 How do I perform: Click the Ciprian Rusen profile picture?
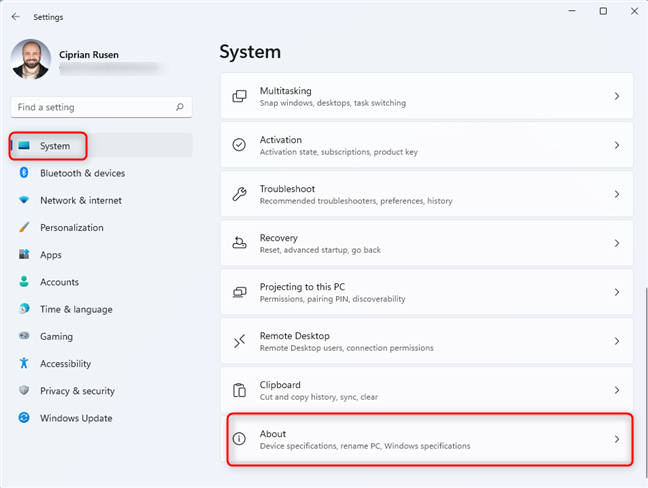pos(30,59)
